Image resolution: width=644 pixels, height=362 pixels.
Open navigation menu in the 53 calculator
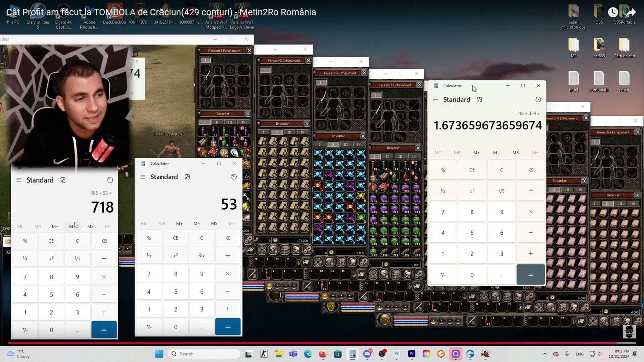143,177
